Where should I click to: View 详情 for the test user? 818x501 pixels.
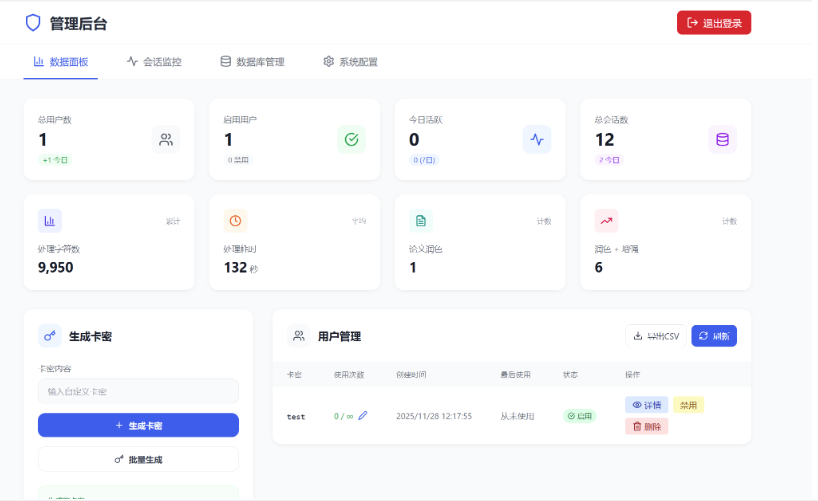[x=647, y=405]
